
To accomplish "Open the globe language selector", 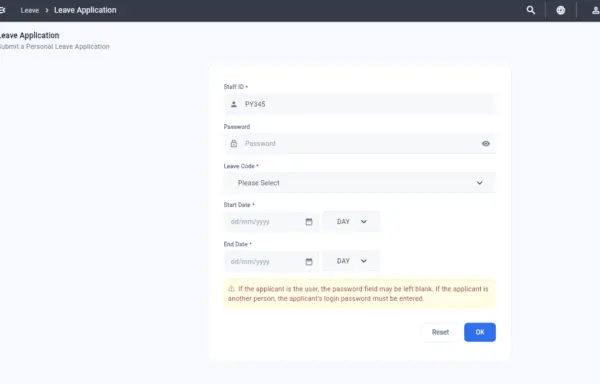I will [561, 10].
